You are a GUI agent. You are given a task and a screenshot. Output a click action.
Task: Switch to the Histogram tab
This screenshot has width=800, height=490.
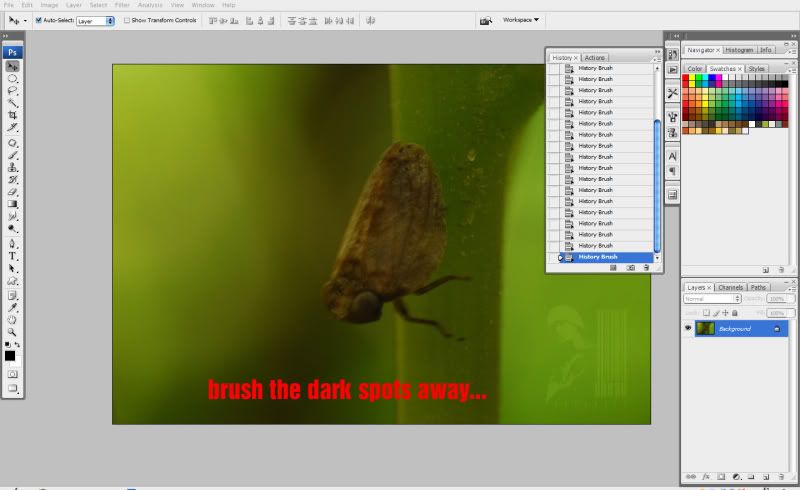coord(739,50)
